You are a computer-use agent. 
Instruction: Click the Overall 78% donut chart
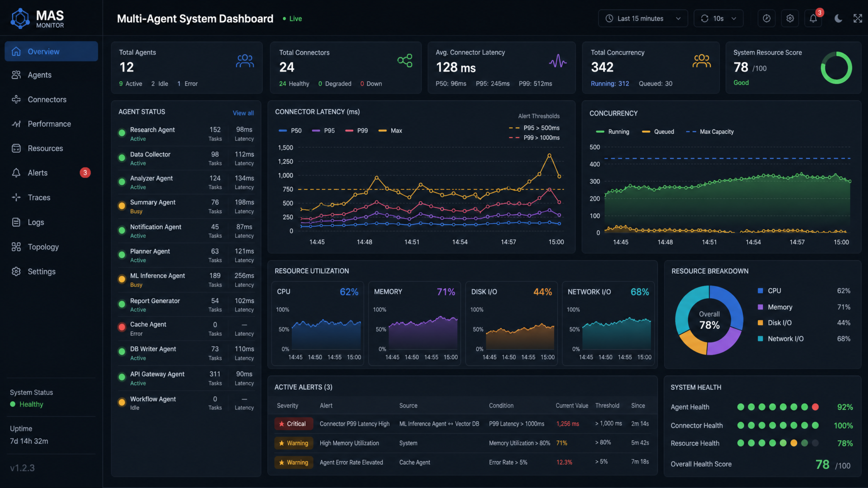(x=709, y=320)
